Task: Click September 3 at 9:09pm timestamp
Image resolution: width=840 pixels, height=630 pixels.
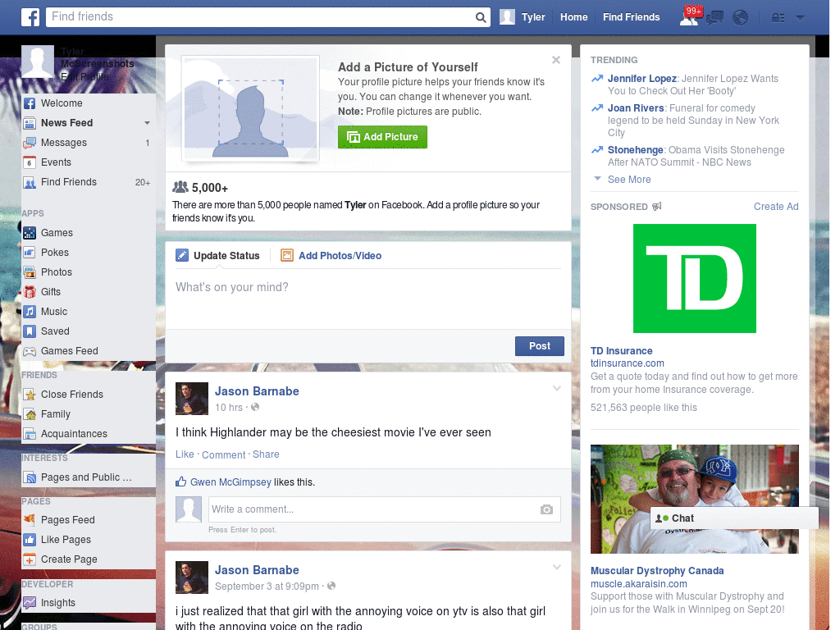Action: [267, 587]
